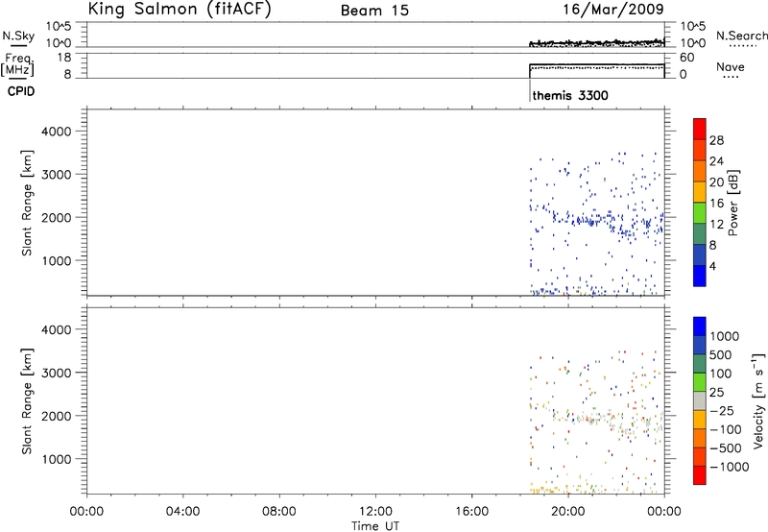Image resolution: width=768 pixels, height=532 pixels.
Task: Click the "28" Power color bar value
Action: pyautogui.click(x=716, y=140)
